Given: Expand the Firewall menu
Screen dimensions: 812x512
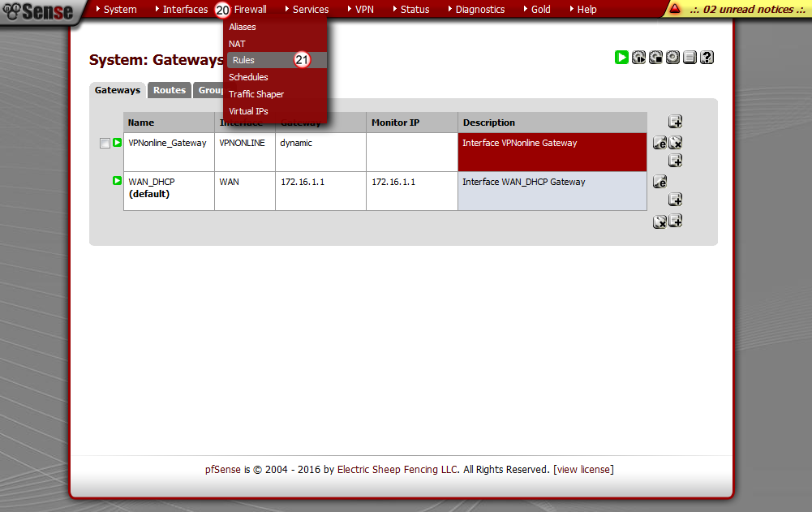Looking at the screenshot, I should pyautogui.click(x=250, y=9).
